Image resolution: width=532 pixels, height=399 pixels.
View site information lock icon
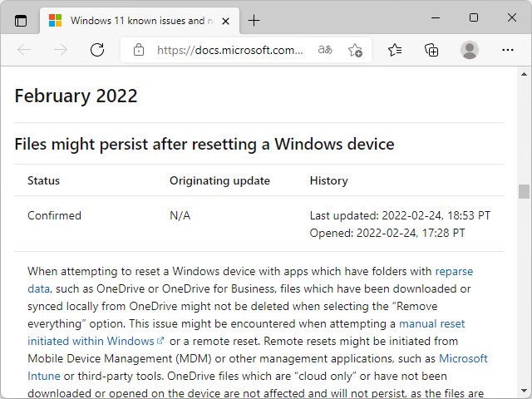(139, 50)
